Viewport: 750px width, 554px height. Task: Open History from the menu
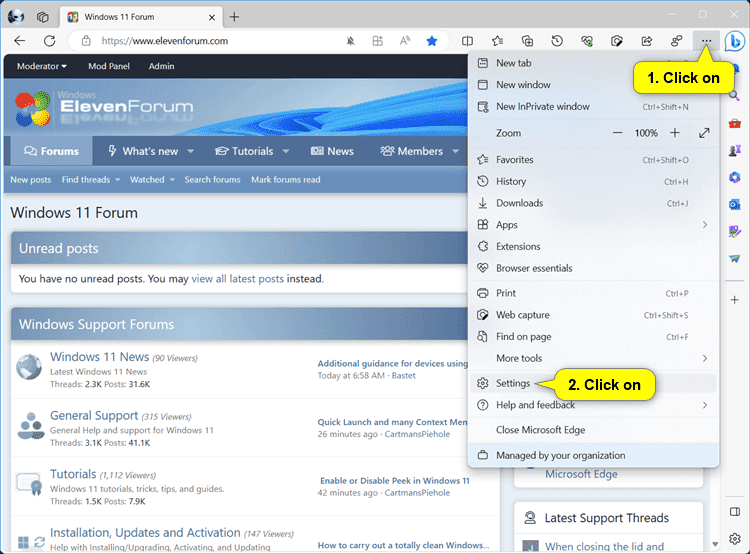tap(593, 181)
